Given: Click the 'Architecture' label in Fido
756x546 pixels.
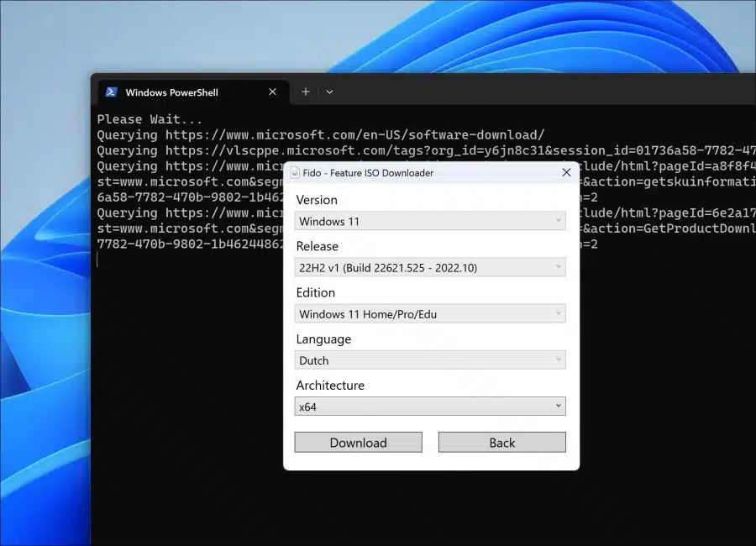Looking at the screenshot, I should (x=330, y=385).
